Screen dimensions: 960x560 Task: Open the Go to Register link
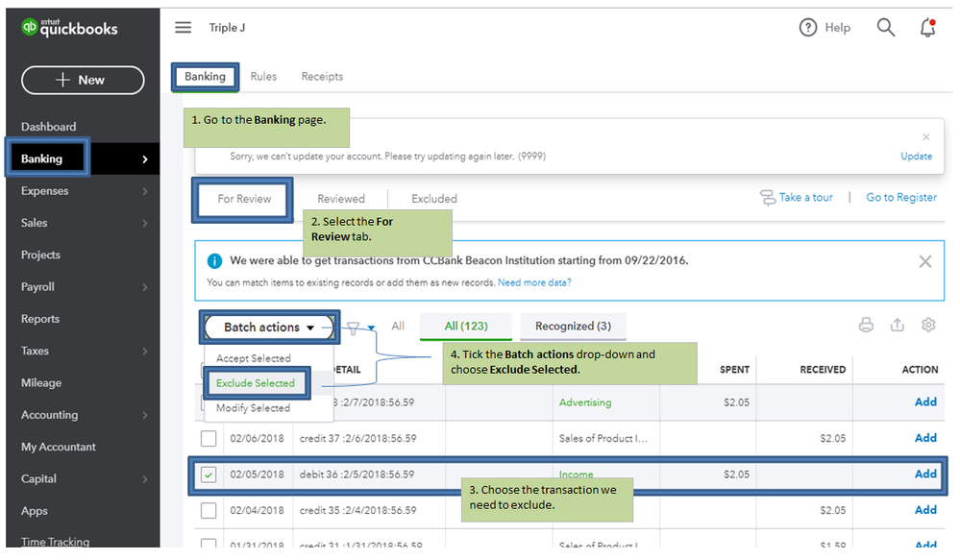point(901,198)
